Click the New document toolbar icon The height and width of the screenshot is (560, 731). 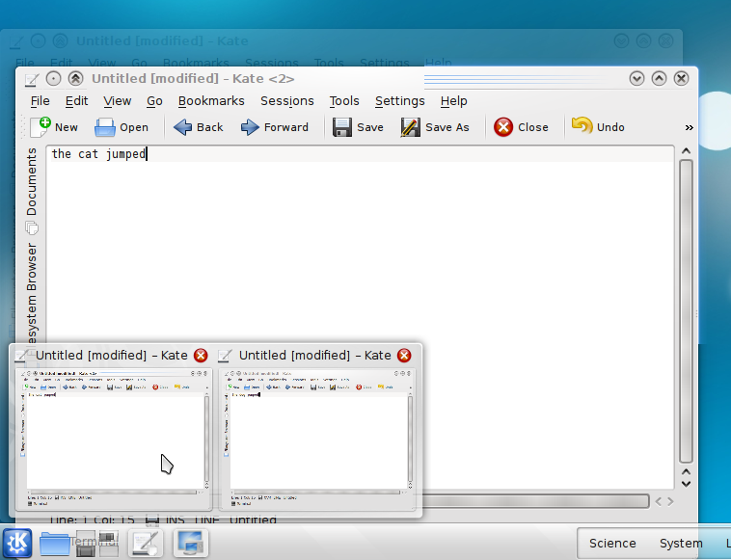[x=41, y=127]
